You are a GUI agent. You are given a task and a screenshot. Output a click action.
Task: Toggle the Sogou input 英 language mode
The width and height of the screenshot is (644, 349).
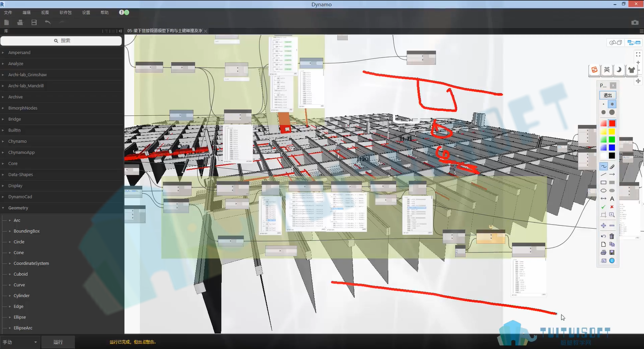pos(606,70)
